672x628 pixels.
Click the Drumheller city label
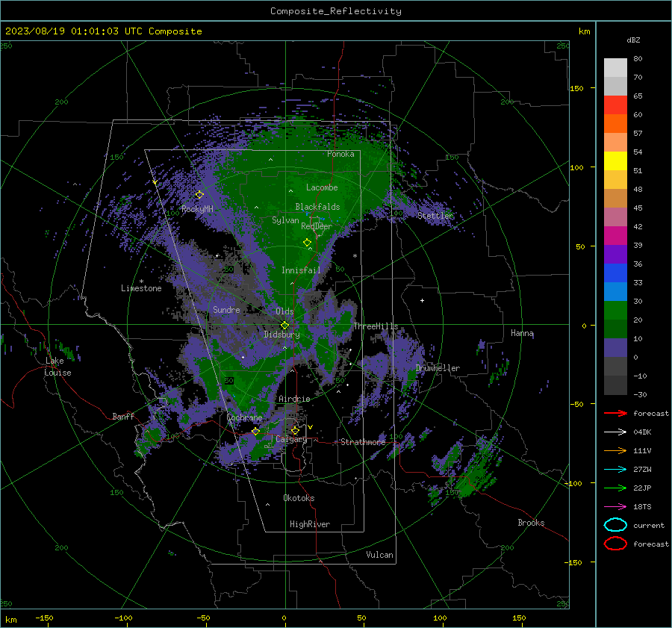click(x=438, y=368)
